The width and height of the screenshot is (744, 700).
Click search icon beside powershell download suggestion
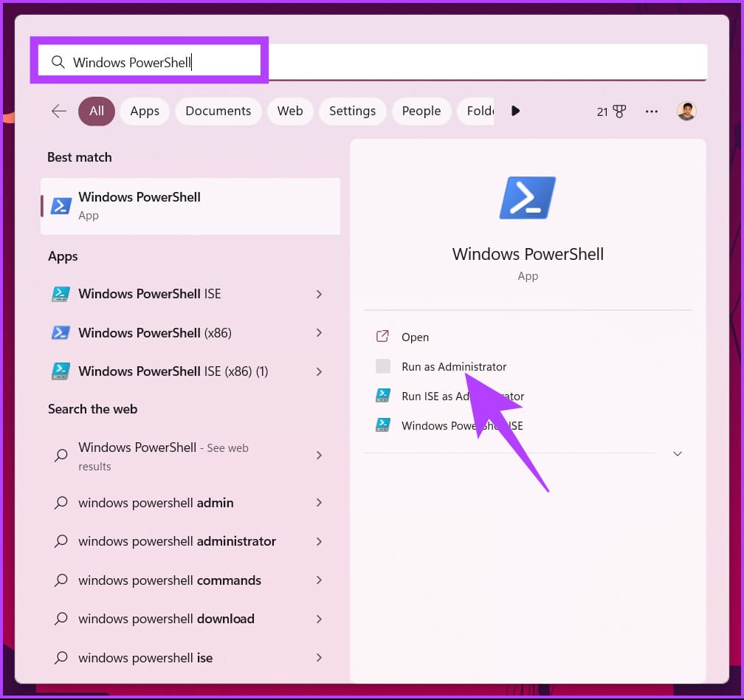pos(61,618)
